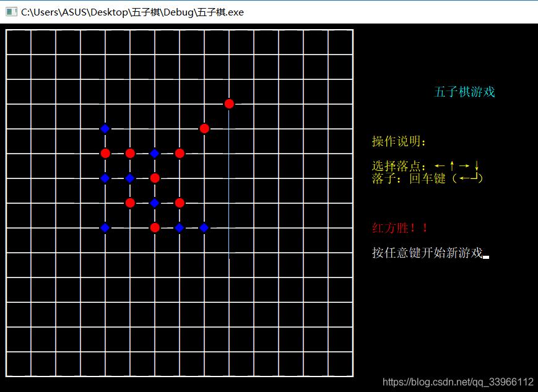Click the red piece right of two adjacent blue pieces
This screenshot has height=392, width=538.
(x=155, y=178)
